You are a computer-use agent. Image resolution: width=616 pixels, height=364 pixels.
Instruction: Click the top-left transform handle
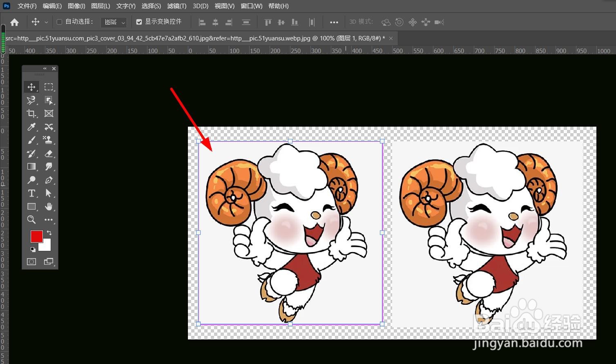tap(198, 141)
